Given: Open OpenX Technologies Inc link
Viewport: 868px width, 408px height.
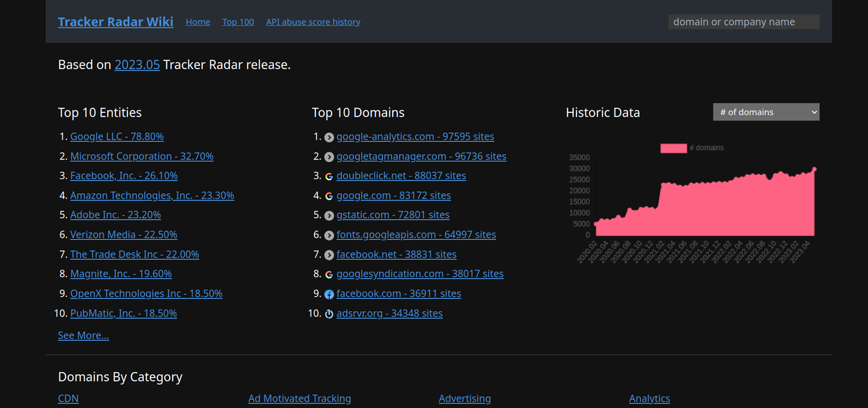Looking at the screenshot, I should point(146,293).
